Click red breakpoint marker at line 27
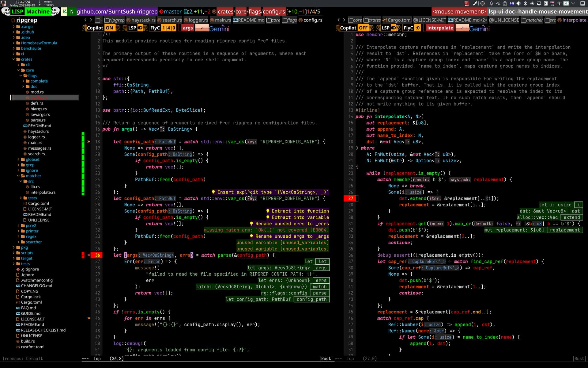The width and height of the screenshot is (588, 368). coord(350,198)
